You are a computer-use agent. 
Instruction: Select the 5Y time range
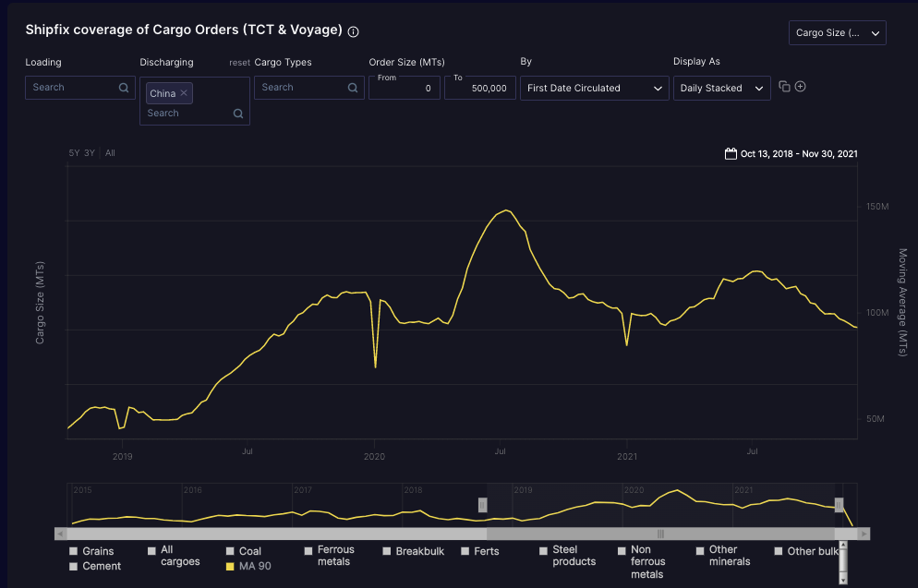pos(73,153)
